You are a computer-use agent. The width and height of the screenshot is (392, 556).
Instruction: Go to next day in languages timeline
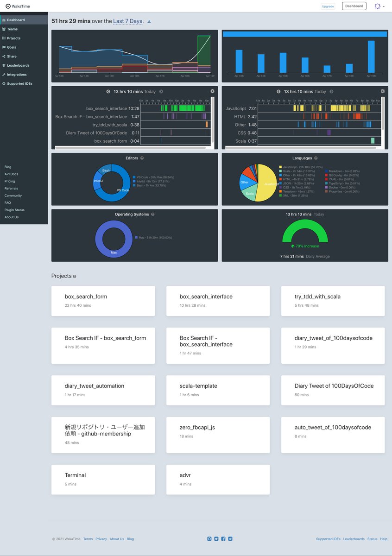pos(331,92)
